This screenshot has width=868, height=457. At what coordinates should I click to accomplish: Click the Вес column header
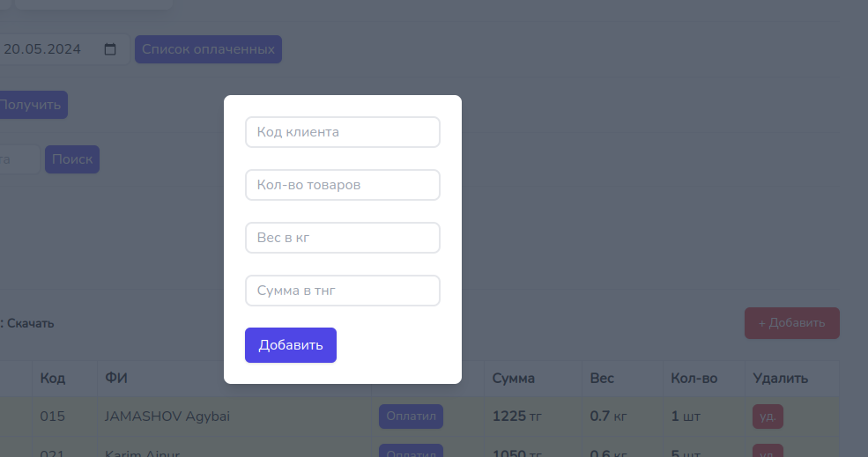[602, 379]
